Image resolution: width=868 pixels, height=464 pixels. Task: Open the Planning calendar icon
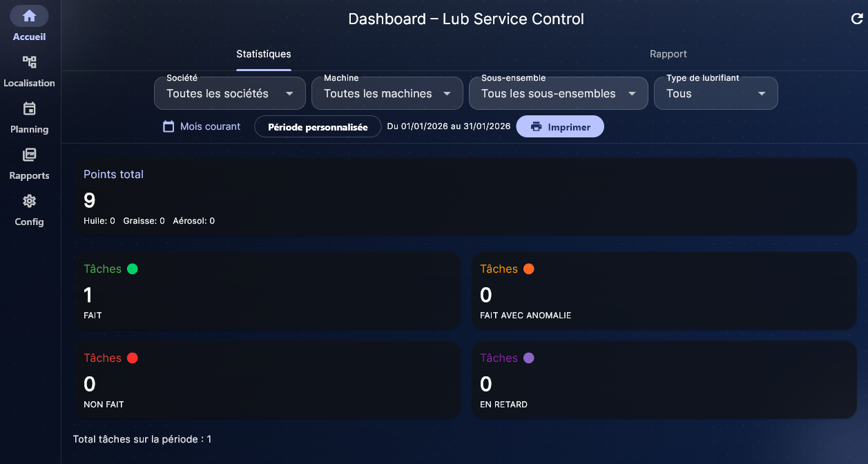click(x=29, y=108)
